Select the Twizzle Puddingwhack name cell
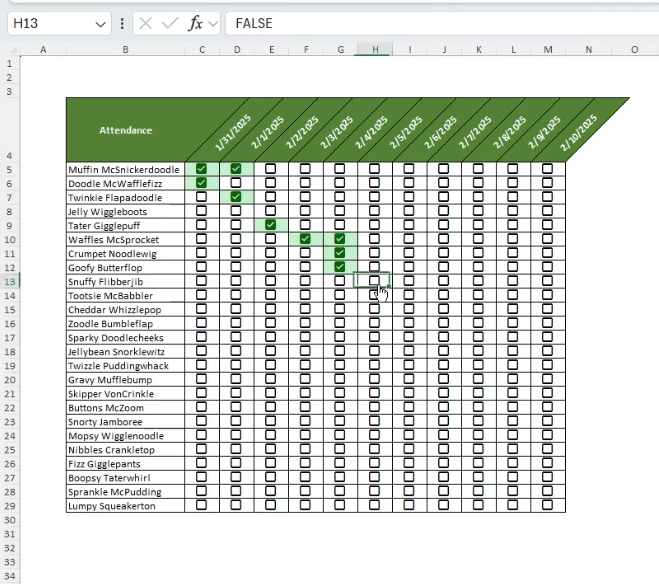 (x=125, y=366)
